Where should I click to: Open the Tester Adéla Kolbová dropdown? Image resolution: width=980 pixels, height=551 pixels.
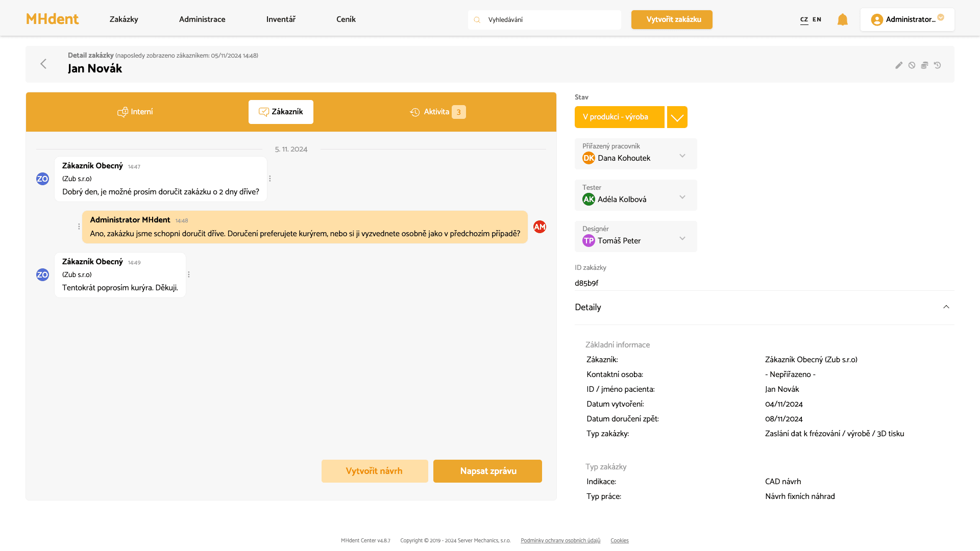(x=682, y=197)
